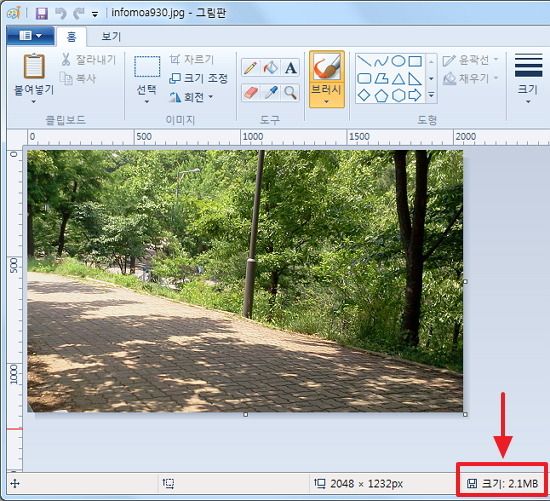
Task: Select the Oval shape
Action: (x=398, y=61)
